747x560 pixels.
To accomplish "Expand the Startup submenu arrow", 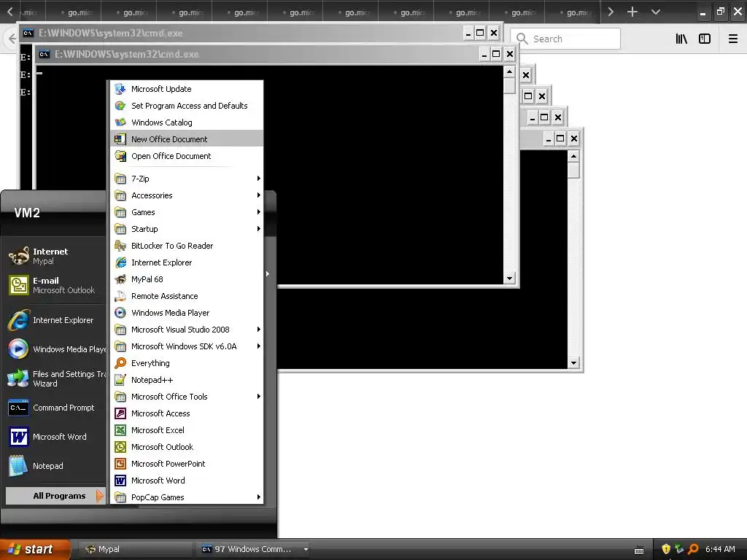I will (259, 228).
